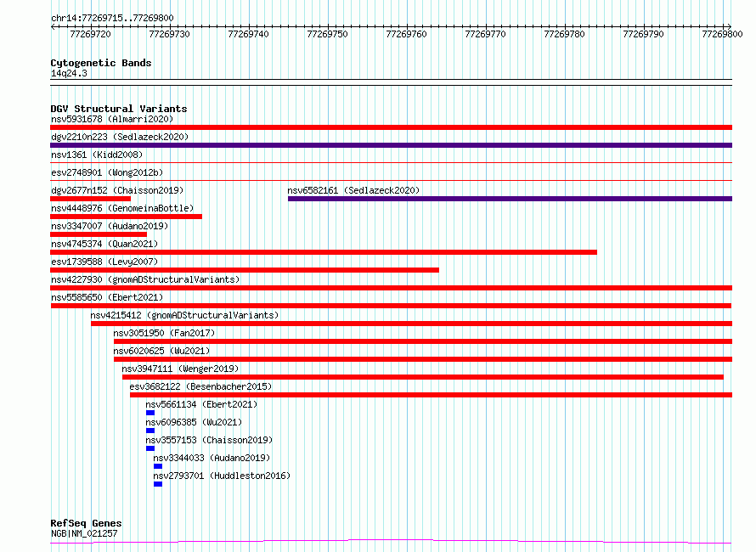Select the blue marker under nsv3344033
This screenshot has width=756, height=552.
point(158,466)
